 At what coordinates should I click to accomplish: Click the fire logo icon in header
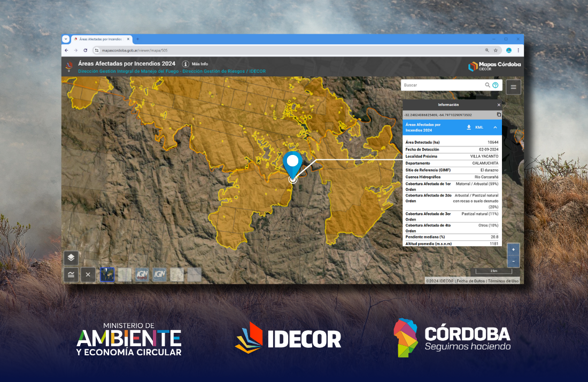click(69, 66)
